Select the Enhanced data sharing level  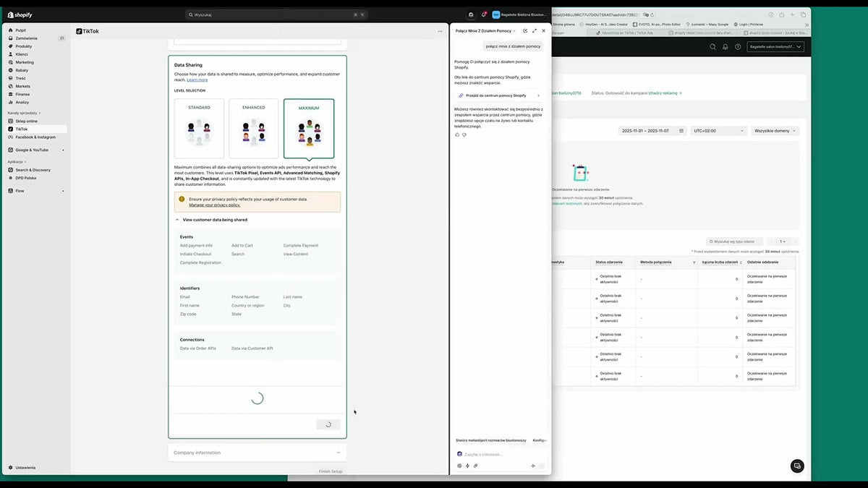254,129
